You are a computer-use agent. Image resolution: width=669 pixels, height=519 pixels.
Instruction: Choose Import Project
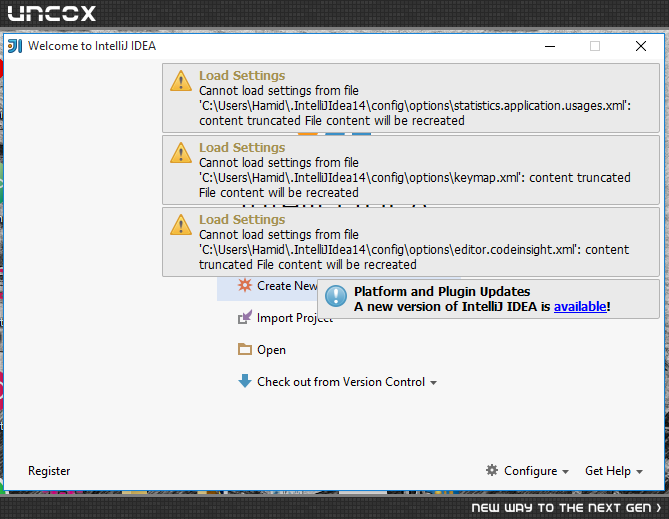(285, 318)
